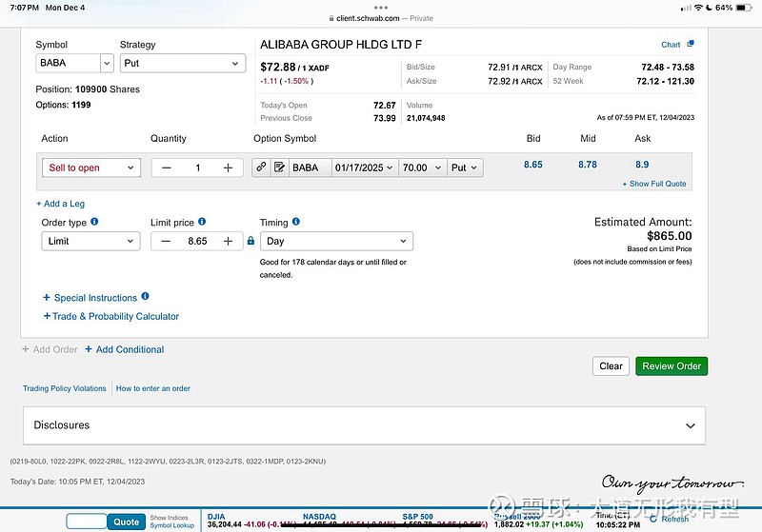Viewport: 762px width, 532px height.
Task: Open the Timing info icon
Action: point(296,222)
